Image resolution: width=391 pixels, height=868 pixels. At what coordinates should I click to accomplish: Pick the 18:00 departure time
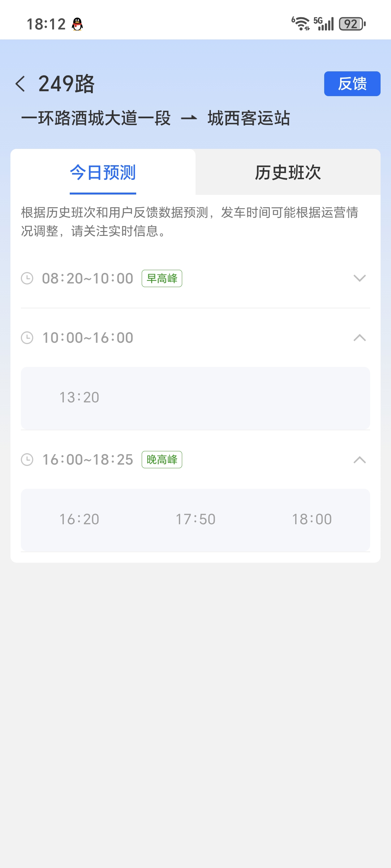click(x=312, y=519)
